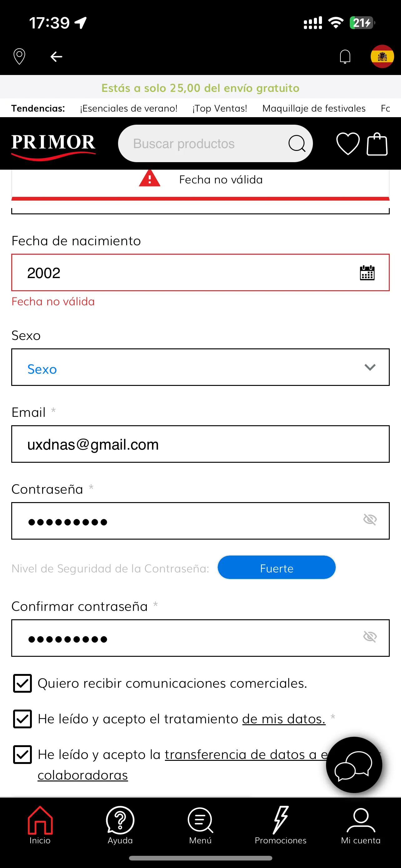
Task: Show password in Contraseña field
Action: 370,519
